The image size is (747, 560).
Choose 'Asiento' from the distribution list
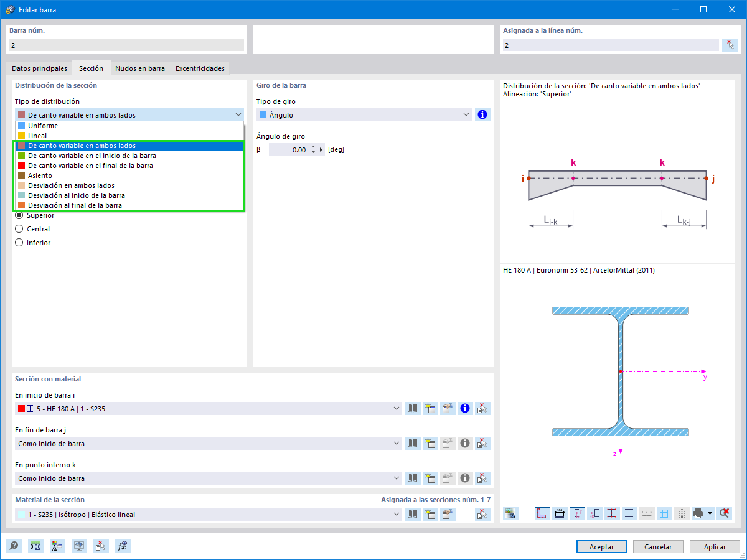(x=129, y=175)
